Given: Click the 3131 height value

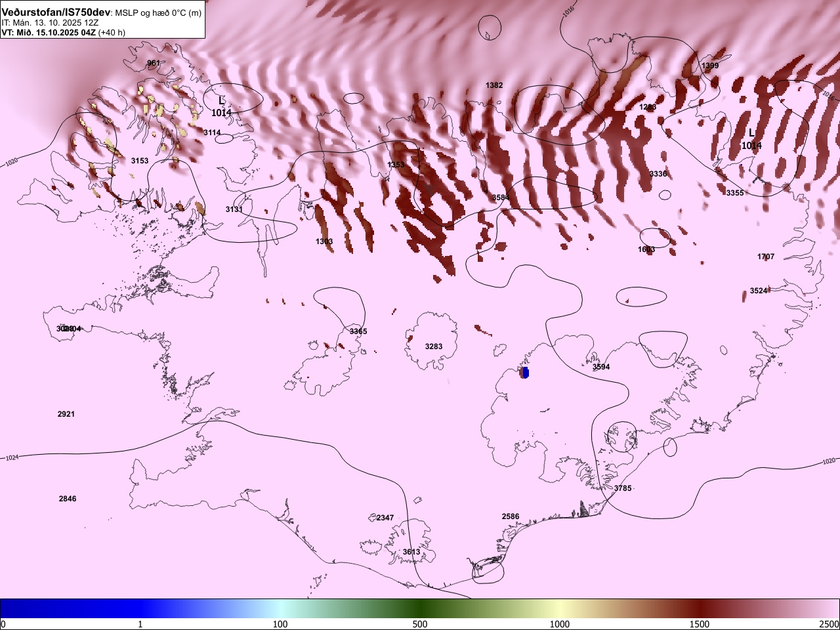Looking at the screenshot, I should (234, 209).
